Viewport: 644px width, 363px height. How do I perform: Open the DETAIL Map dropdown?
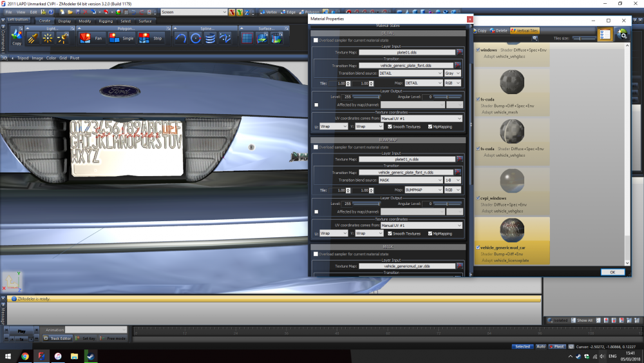coord(424,83)
